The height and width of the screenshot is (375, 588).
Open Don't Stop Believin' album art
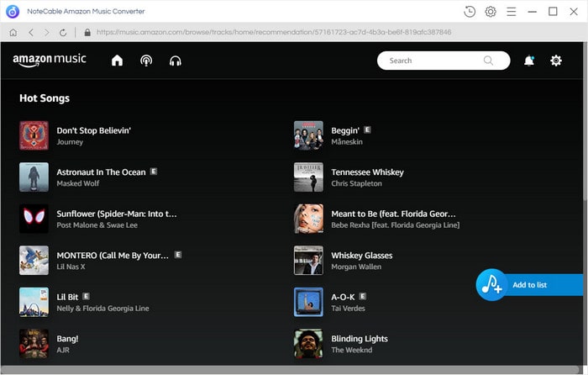coord(34,135)
